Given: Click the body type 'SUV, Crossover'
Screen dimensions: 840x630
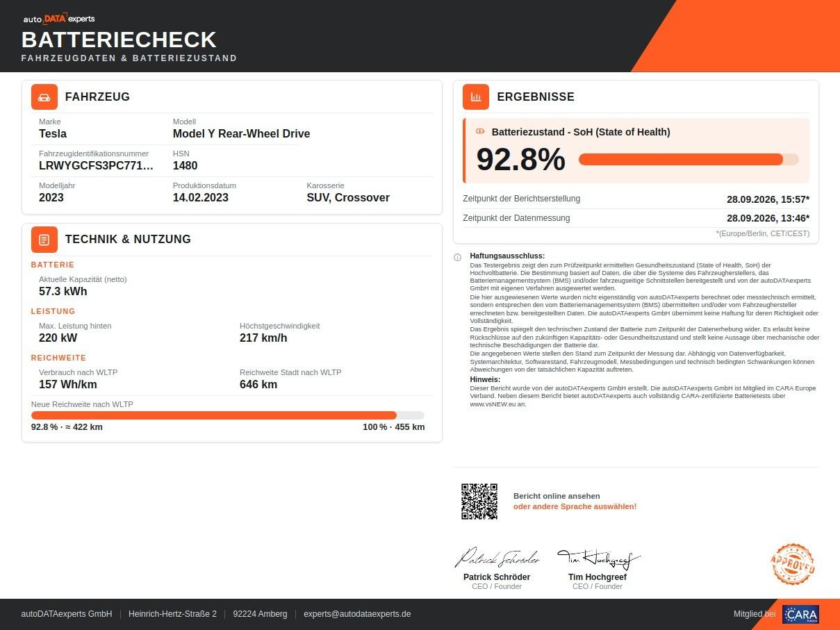Looking at the screenshot, I should (x=348, y=197).
